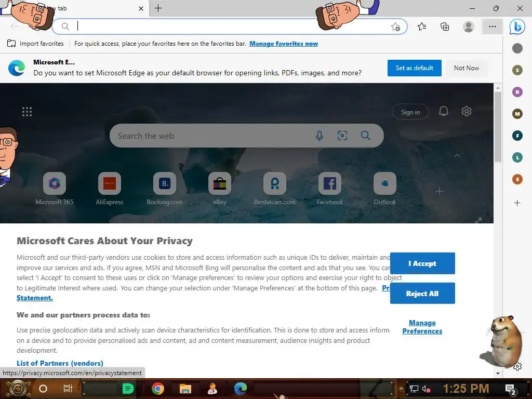532x399 pixels.
Task: Click the 1:25 PM clock
Action: click(466, 389)
